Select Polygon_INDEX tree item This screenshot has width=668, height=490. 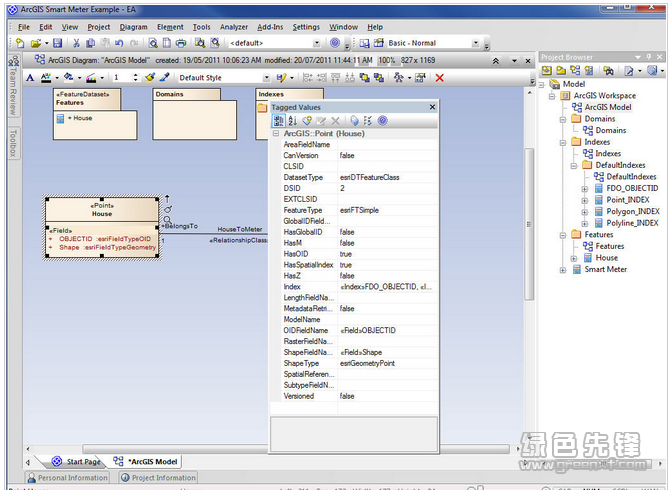(x=633, y=211)
